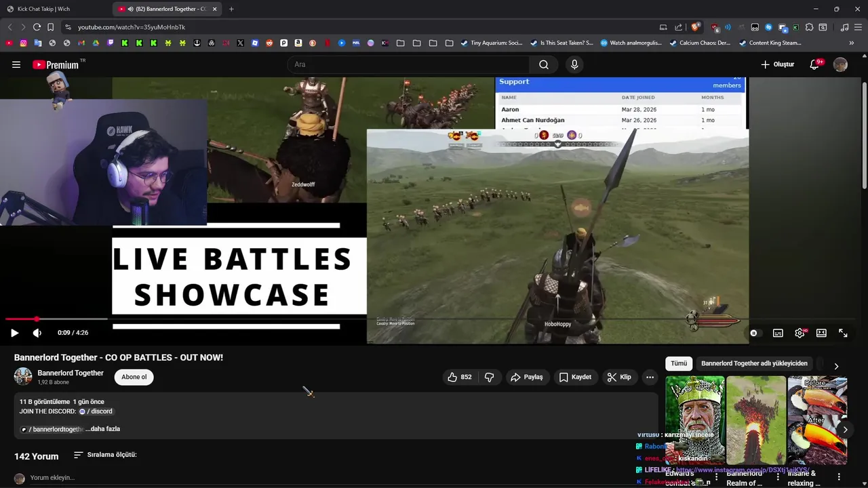The width and height of the screenshot is (868, 488).
Task: Expand description with '...daha fazla'
Action: (103, 429)
